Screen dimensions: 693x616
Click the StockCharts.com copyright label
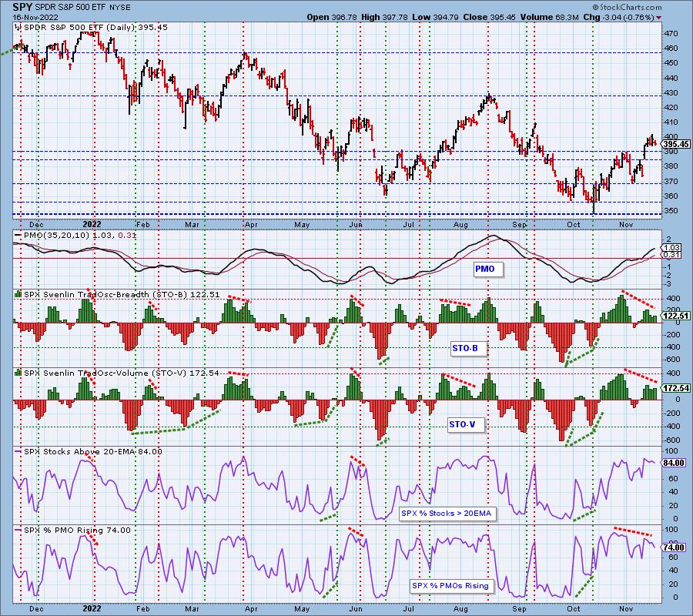627,7
